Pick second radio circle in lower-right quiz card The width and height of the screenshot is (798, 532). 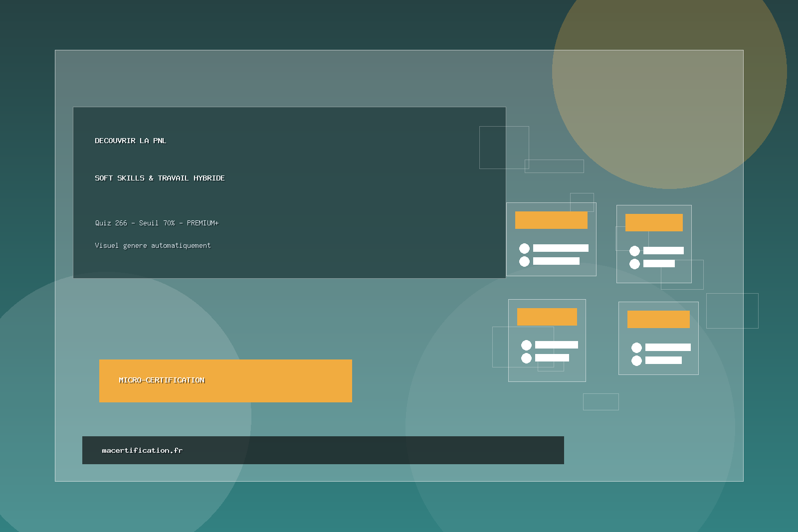[x=636, y=360]
